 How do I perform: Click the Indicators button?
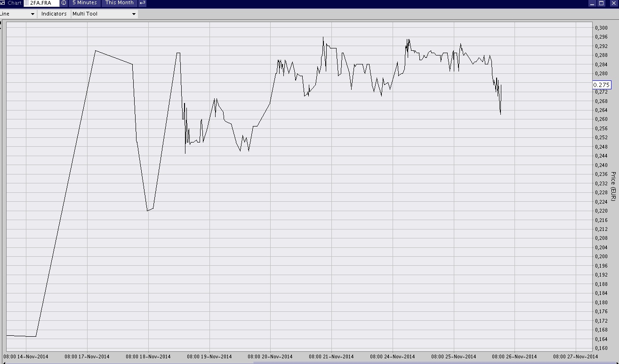pyautogui.click(x=54, y=14)
